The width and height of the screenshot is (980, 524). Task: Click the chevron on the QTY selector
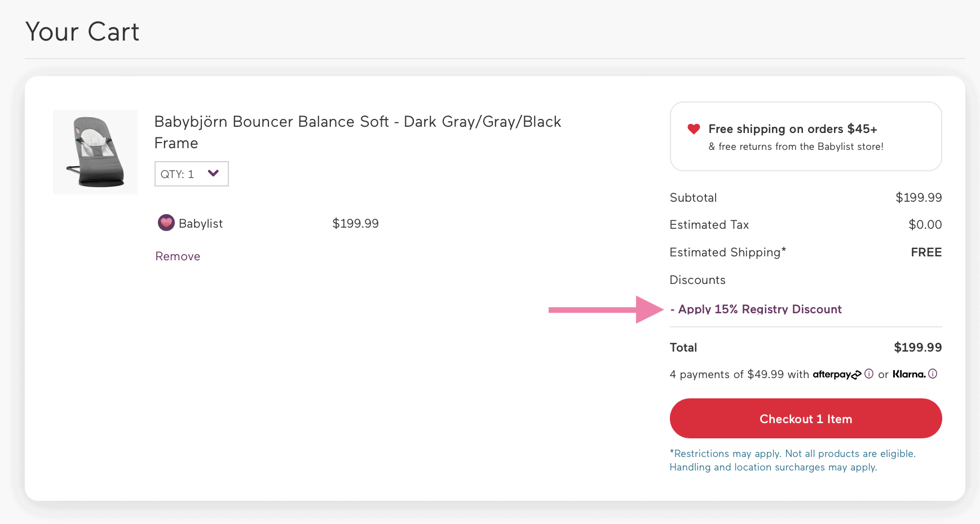(x=213, y=174)
